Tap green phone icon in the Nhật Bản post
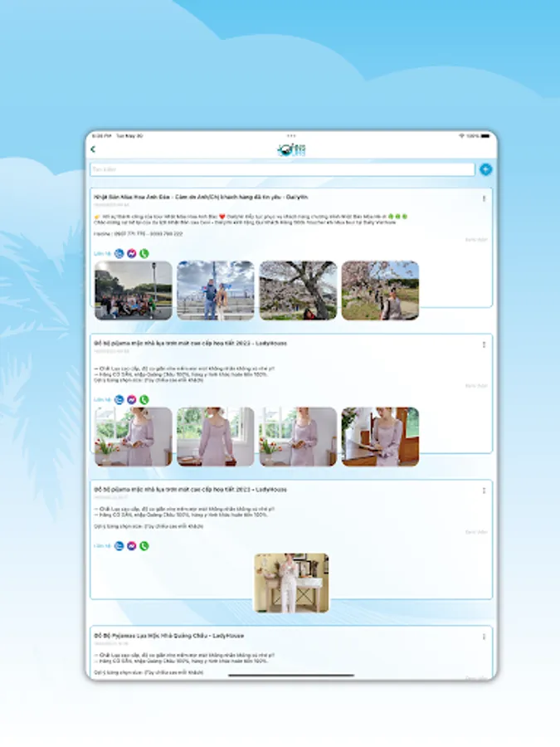 (x=144, y=253)
